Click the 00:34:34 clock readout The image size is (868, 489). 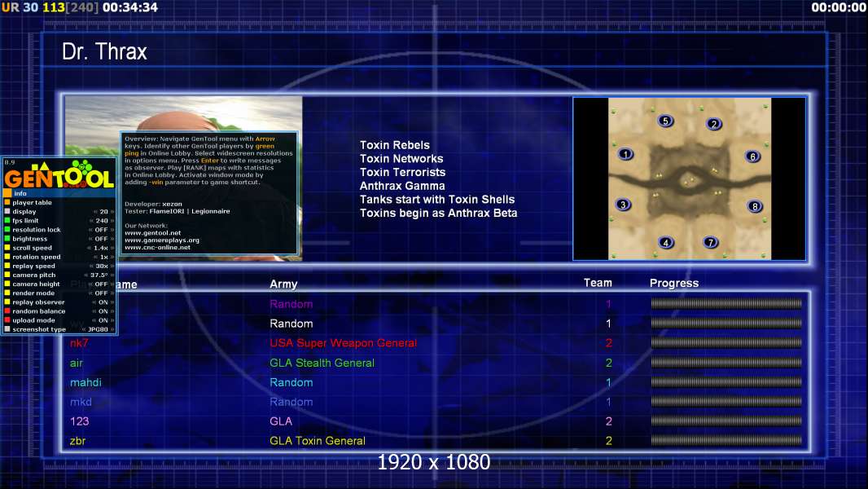tap(130, 7)
